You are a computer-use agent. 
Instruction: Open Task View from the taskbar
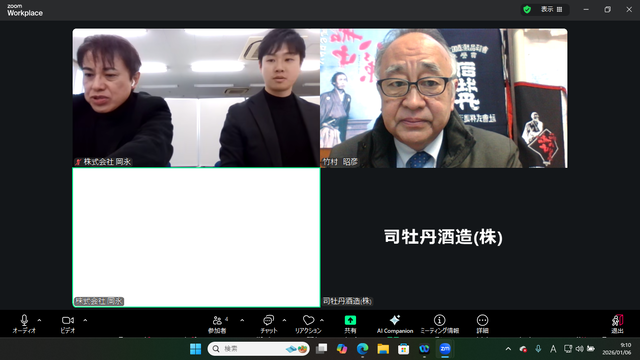point(322,349)
